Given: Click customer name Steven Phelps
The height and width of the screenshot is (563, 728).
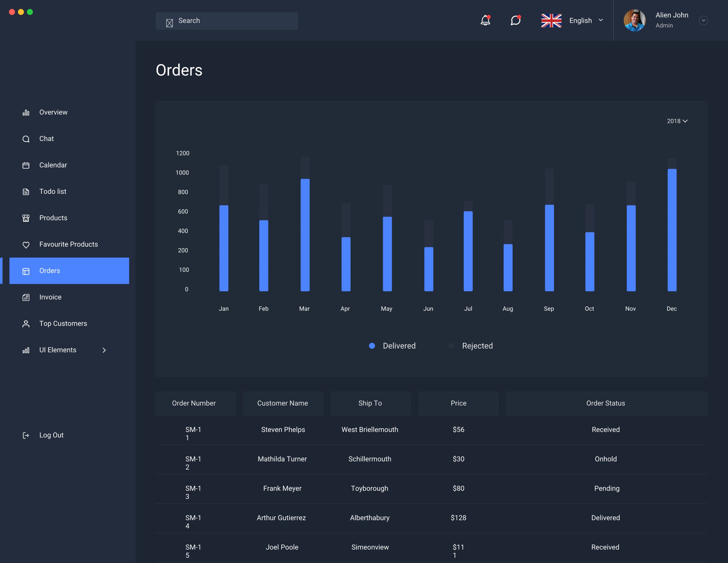Looking at the screenshot, I should tap(283, 430).
